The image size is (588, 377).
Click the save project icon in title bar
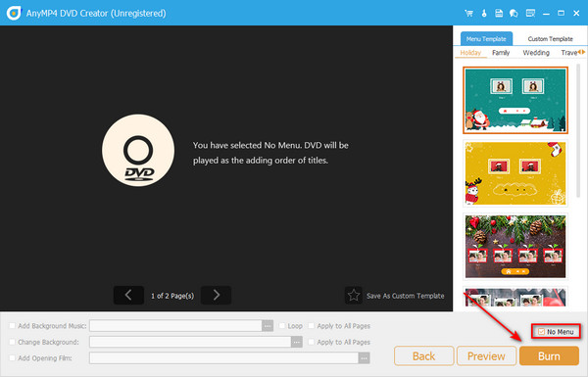tap(499, 13)
